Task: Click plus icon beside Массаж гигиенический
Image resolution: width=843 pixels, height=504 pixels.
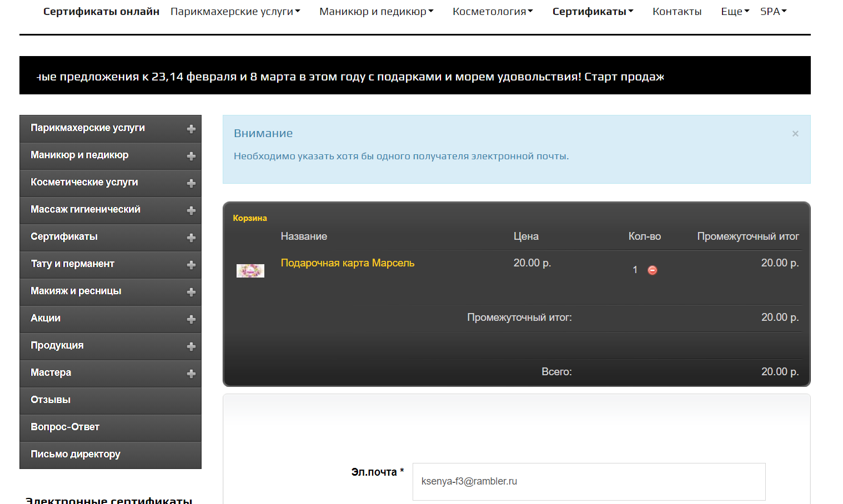Action: pyautogui.click(x=191, y=210)
